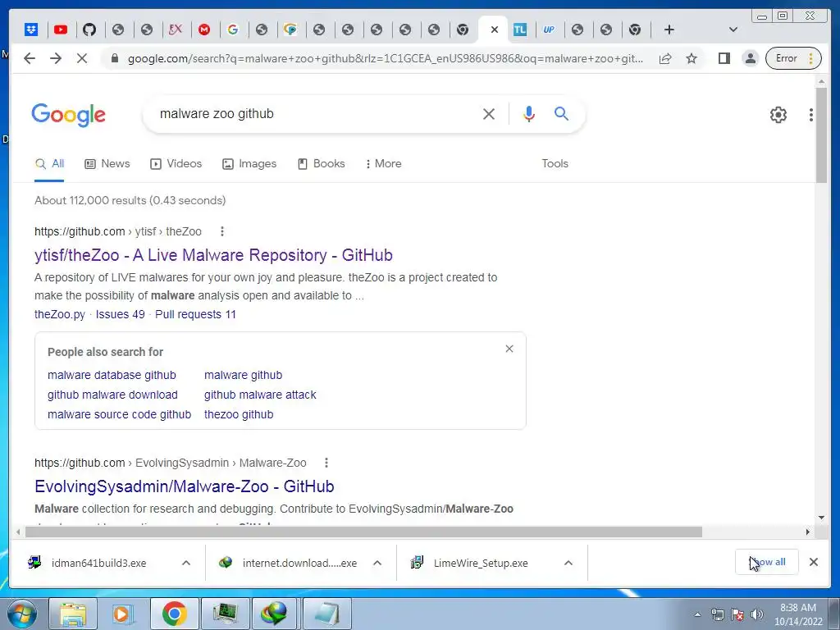Go forward to next page
840x630 pixels.
(56, 58)
